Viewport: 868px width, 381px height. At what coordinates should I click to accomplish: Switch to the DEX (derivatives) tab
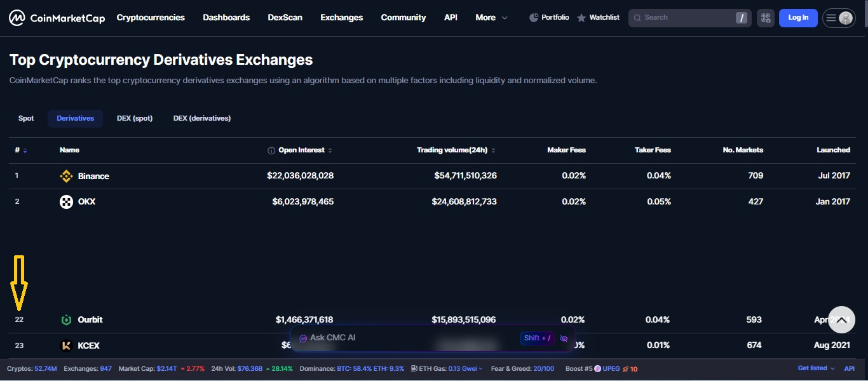click(202, 119)
